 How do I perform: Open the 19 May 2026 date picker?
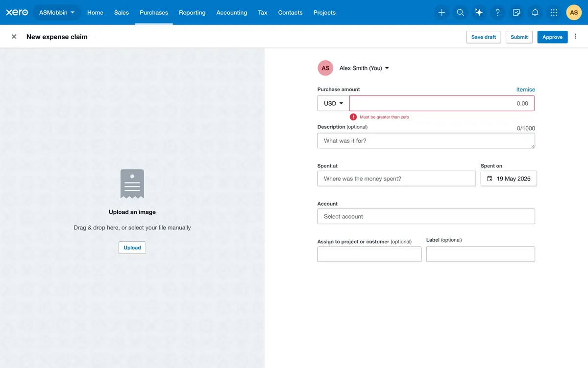pos(509,179)
